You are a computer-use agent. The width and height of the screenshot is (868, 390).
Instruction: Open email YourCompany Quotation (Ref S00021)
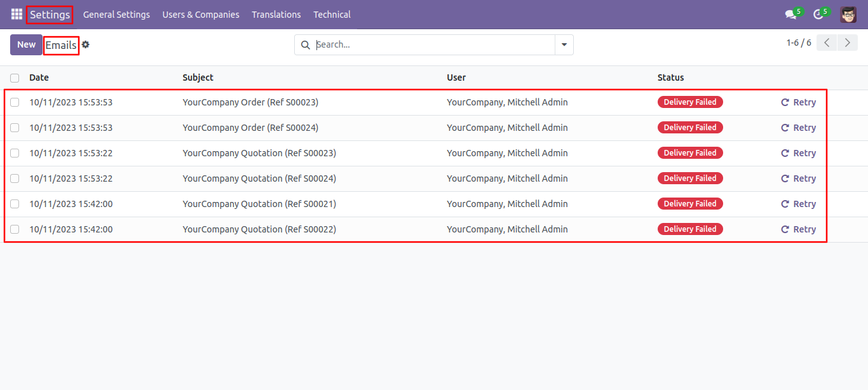[x=259, y=204]
